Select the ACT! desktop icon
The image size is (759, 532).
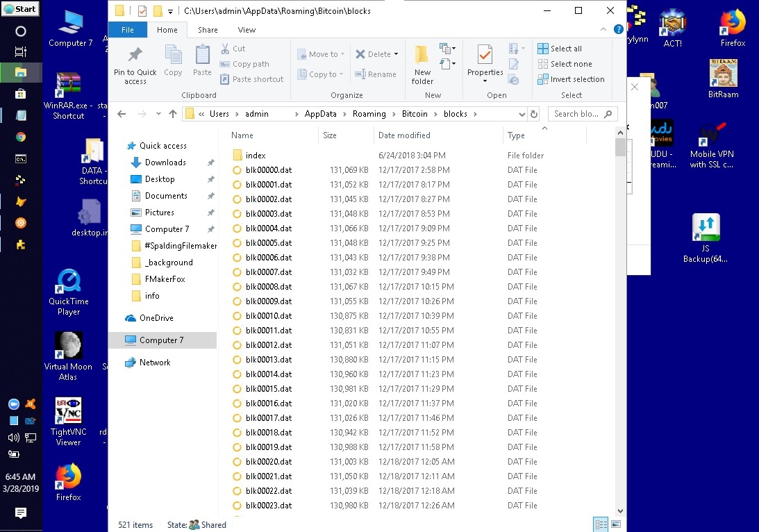click(672, 28)
